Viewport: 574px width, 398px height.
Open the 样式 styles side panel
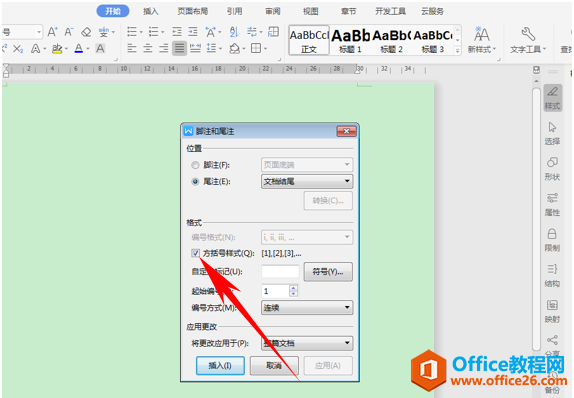tap(552, 98)
